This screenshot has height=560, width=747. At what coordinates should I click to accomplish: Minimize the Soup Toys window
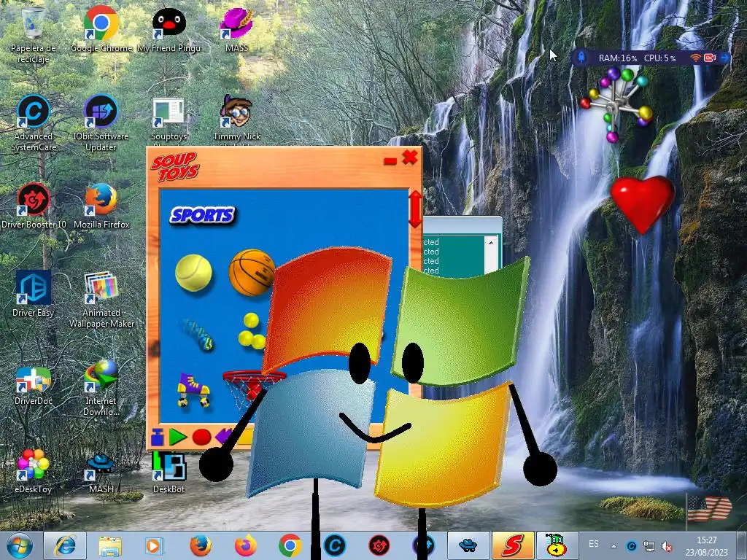click(x=390, y=161)
